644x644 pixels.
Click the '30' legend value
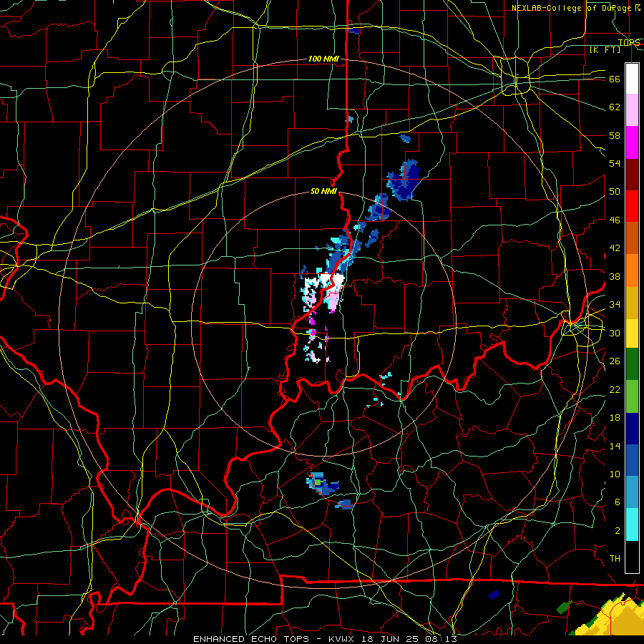coord(615,333)
